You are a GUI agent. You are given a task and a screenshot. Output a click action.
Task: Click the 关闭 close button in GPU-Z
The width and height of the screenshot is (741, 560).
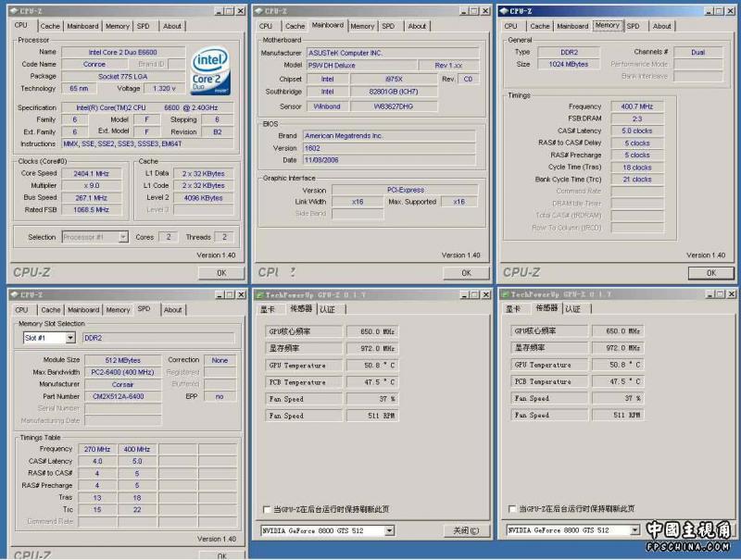(x=466, y=530)
